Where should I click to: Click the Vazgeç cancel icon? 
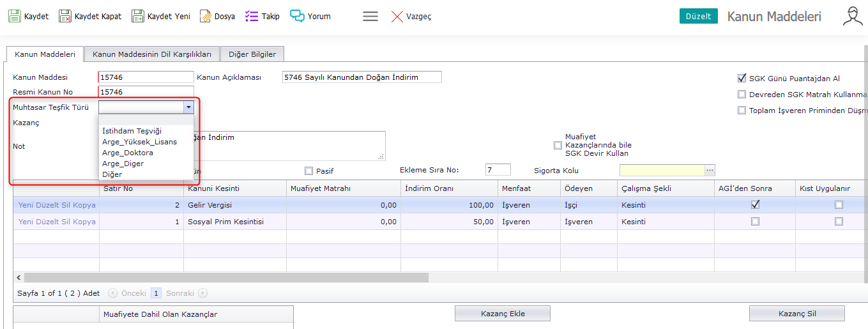(x=397, y=16)
